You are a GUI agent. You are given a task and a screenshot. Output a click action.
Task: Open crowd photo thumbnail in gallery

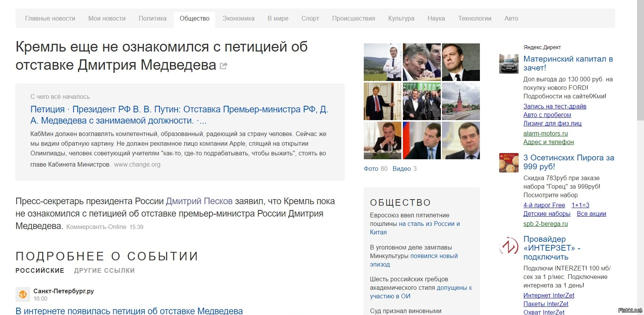pos(422,101)
